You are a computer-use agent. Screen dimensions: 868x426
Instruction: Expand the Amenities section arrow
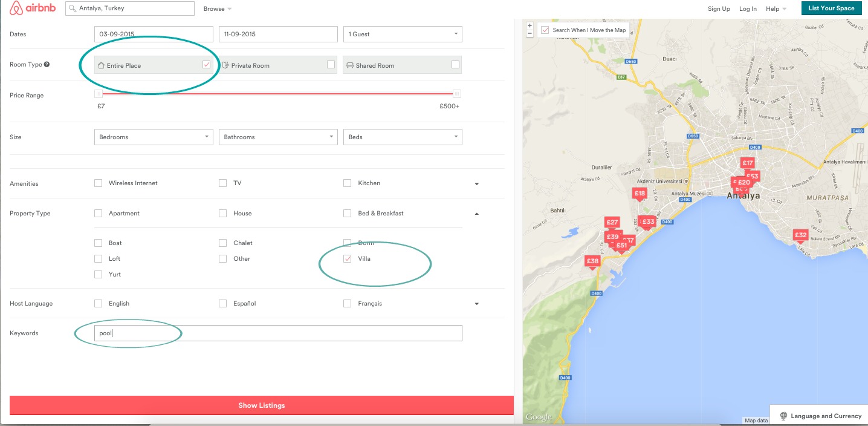pyautogui.click(x=476, y=184)
